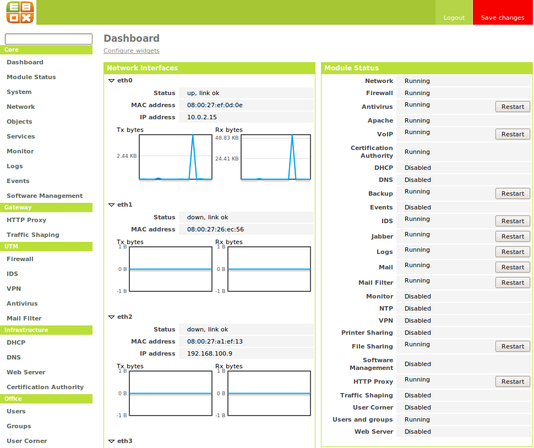This screenshot has width=534, height=448.
Task: Restart the Antivirus module
Action: tap(512, 107)
